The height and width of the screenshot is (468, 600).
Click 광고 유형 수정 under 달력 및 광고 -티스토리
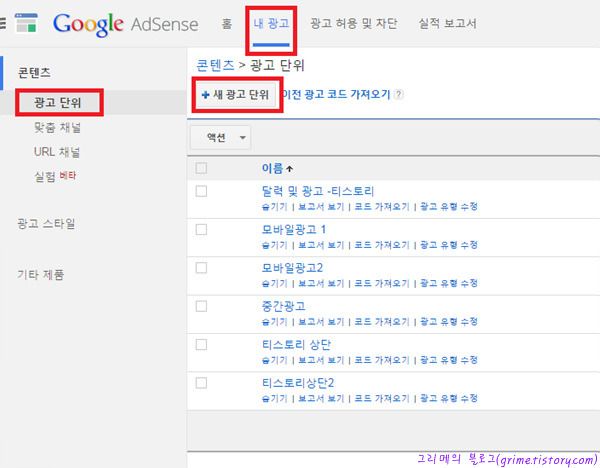448,207
